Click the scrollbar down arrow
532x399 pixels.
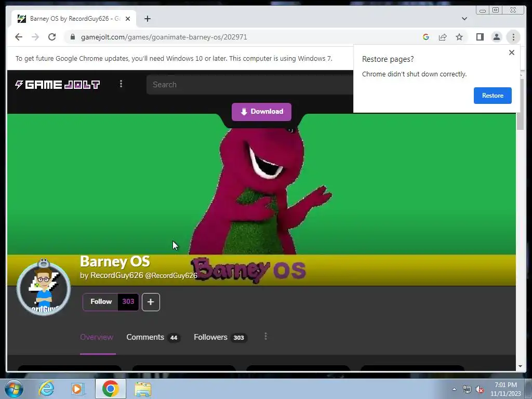521,366
